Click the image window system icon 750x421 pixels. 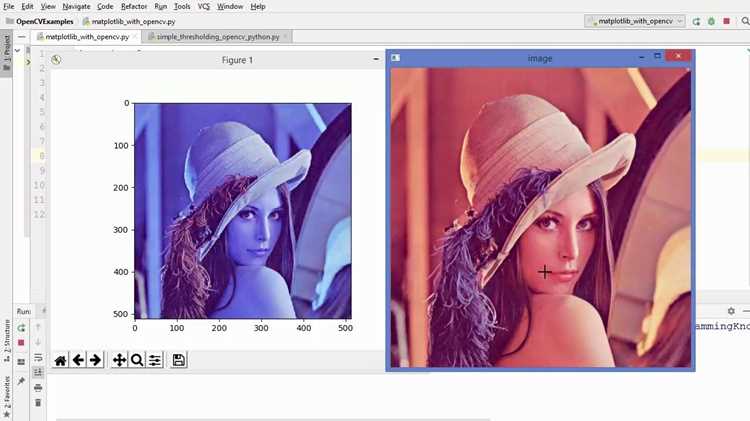395,57
